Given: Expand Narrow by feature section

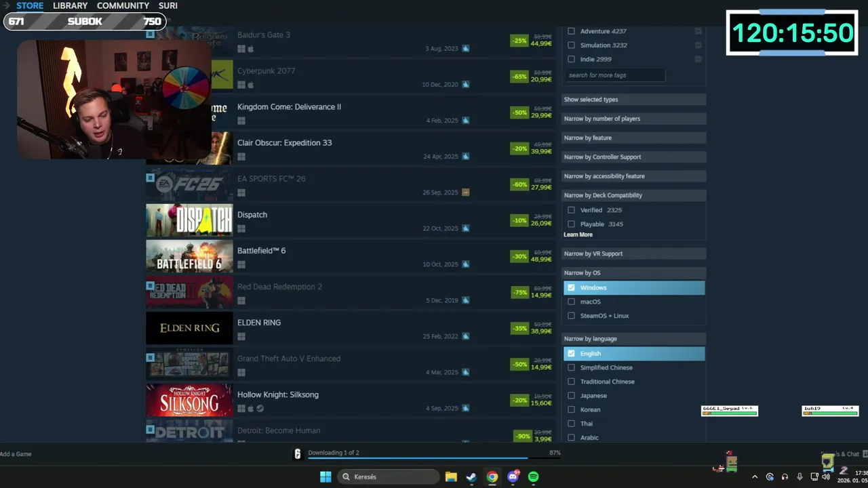Looking at the screenshot, I should (634, 138).
